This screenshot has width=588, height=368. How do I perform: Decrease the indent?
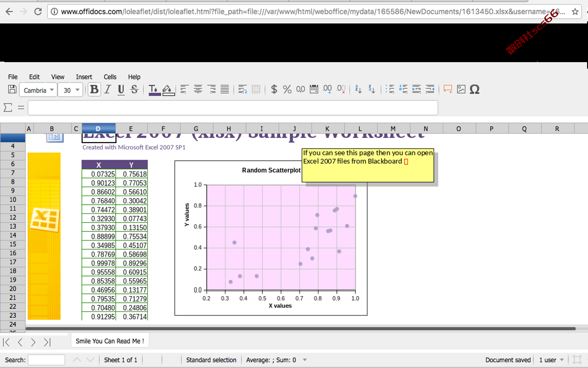tap(430, 89)
